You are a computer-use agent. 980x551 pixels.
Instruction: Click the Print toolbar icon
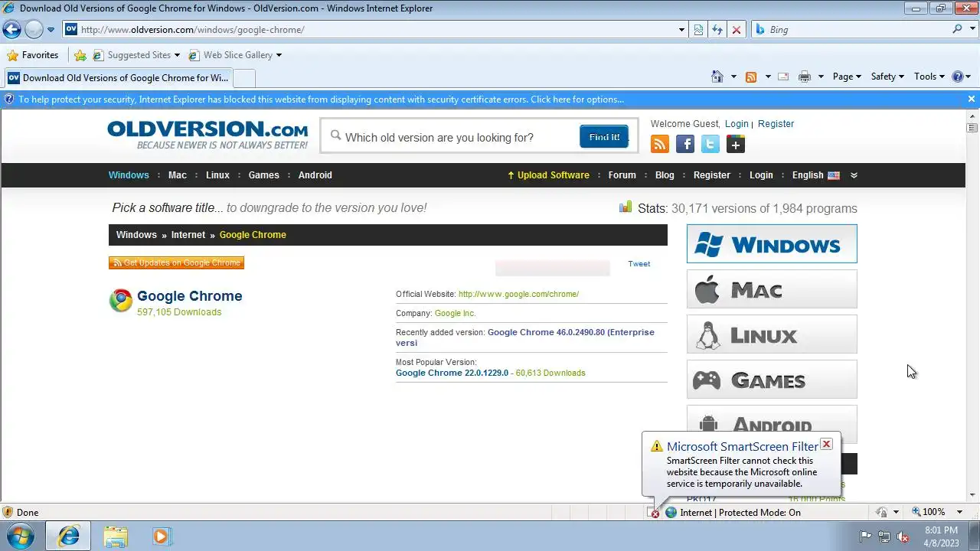tap(804, 77)
